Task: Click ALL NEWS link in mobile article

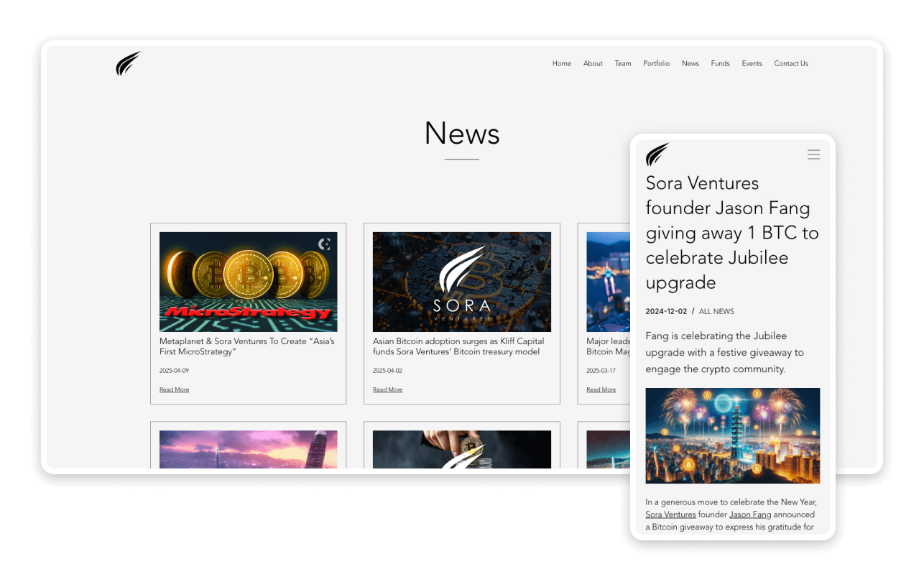Action: tap(716, 311)
